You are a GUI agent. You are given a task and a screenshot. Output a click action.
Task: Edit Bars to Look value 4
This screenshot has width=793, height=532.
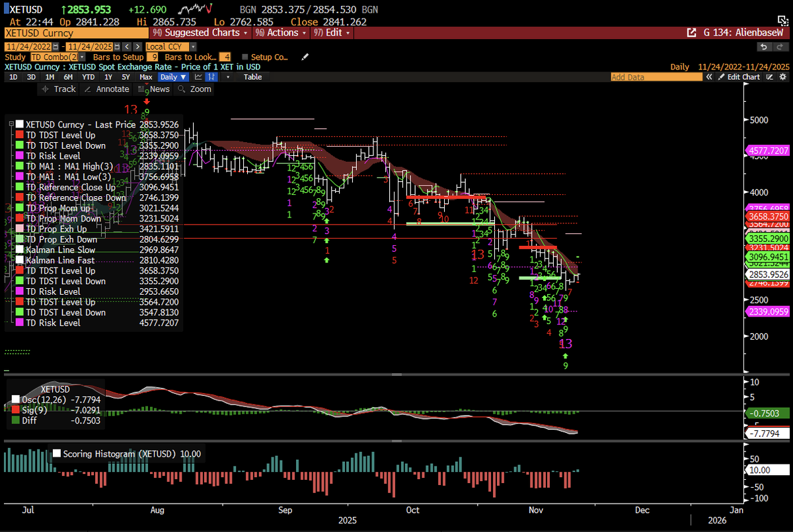[226, 57]
